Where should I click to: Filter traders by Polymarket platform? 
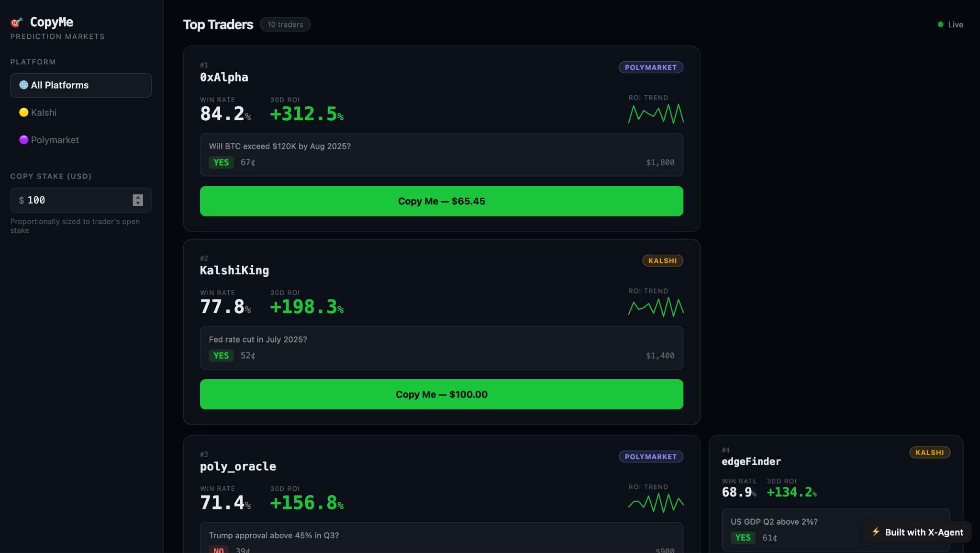tap(81, 140)
